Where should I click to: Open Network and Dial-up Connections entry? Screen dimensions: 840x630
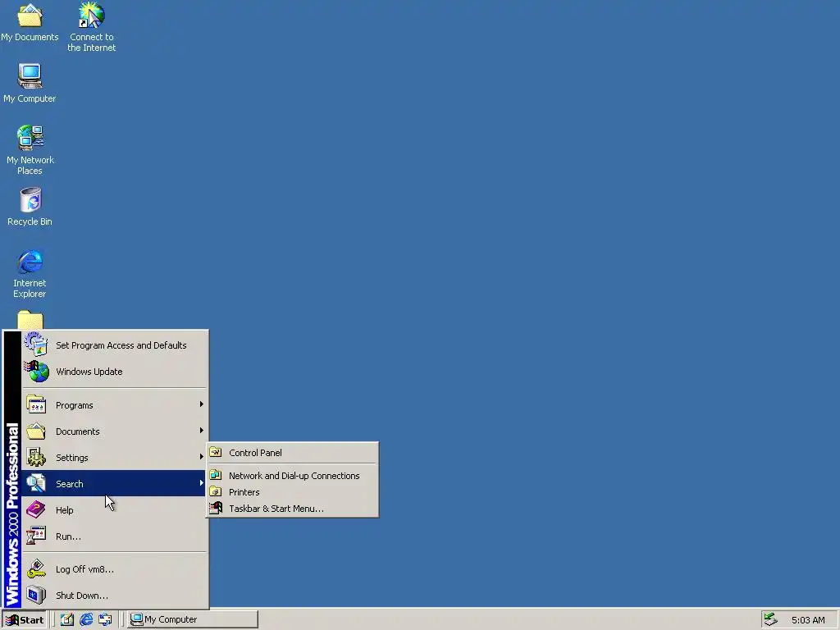pos(293,476)
